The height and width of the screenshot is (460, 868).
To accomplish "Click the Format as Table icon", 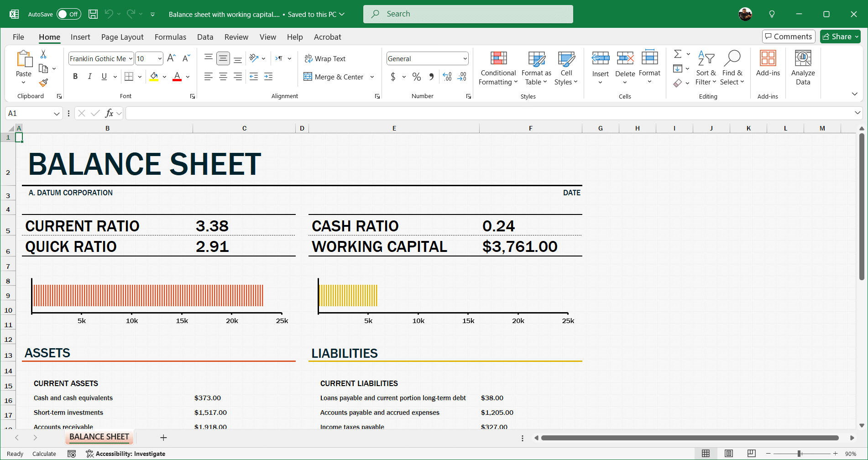I will (x=536, y=68).
